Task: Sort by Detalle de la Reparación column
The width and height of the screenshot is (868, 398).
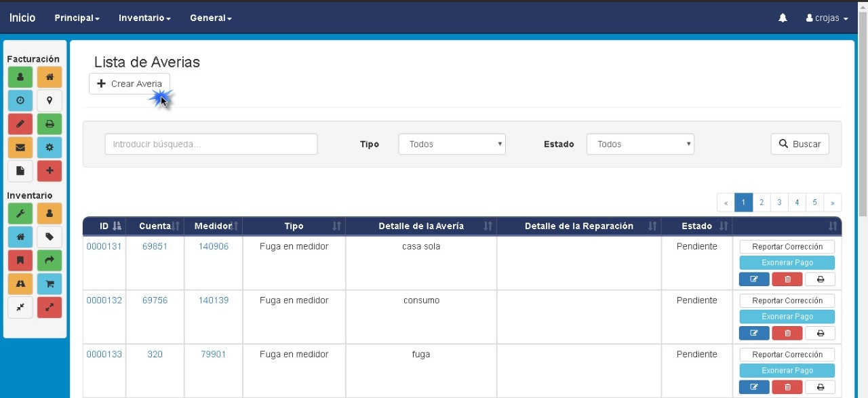Action: tap(579, 226)
